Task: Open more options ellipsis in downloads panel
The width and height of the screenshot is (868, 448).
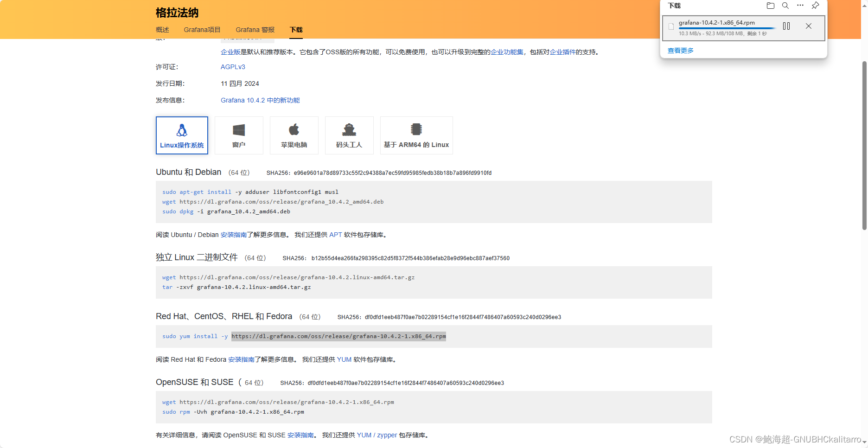Action: click(x=800, y=6)
